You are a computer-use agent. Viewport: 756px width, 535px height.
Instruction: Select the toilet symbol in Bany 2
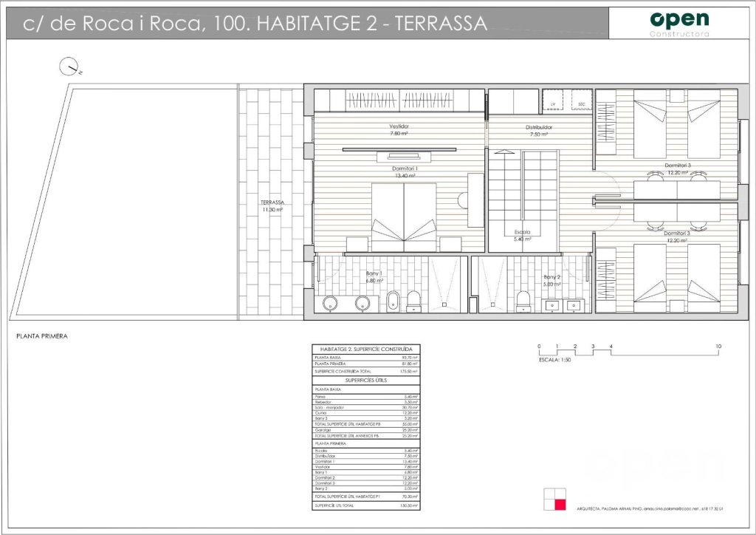[x=523, y=300]
